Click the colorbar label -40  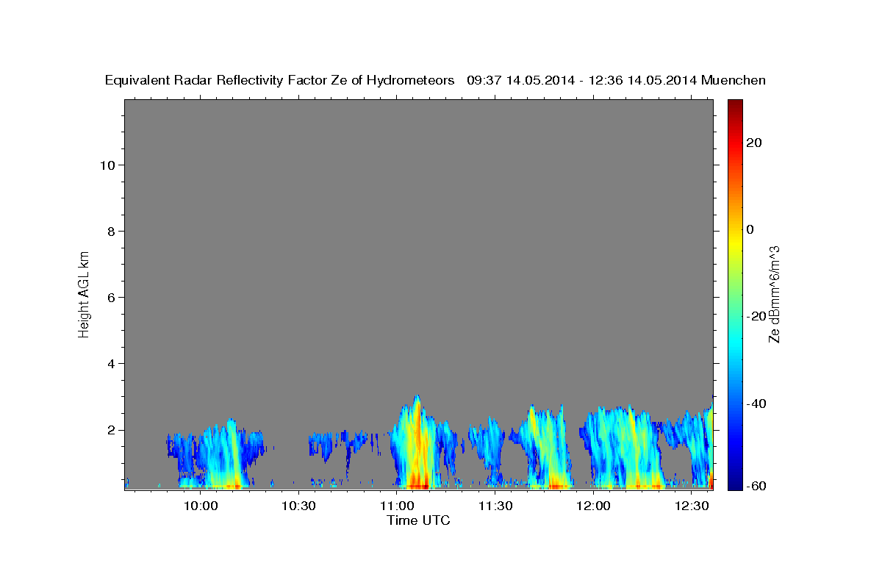tap(756, 404)
